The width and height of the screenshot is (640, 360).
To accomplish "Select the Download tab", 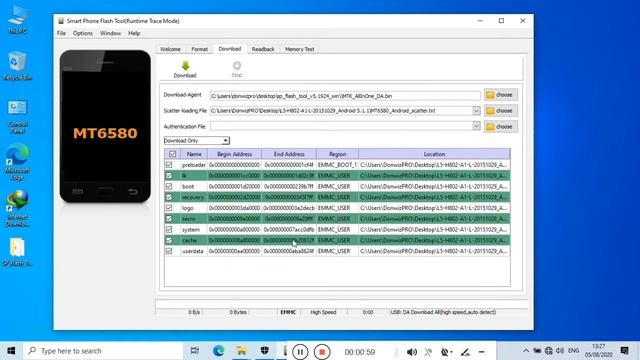I will (230, 49).
